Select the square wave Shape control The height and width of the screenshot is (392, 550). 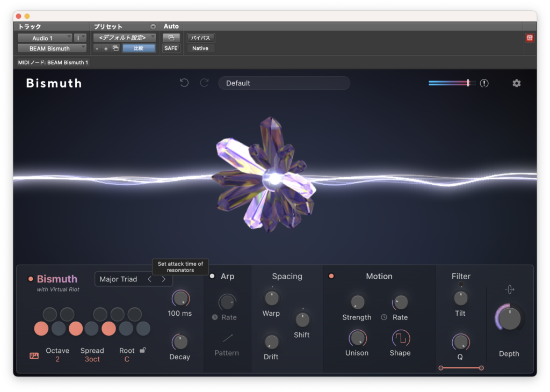(x=401, y=338)
